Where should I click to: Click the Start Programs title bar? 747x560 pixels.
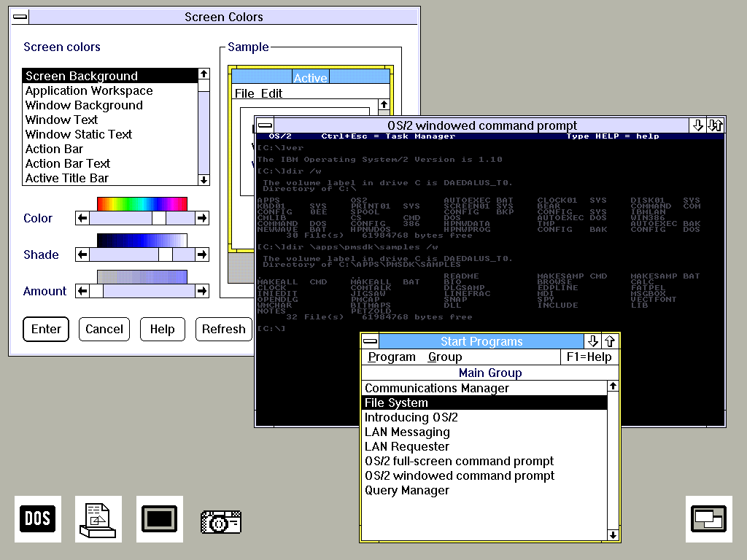(x=481, y=341)
